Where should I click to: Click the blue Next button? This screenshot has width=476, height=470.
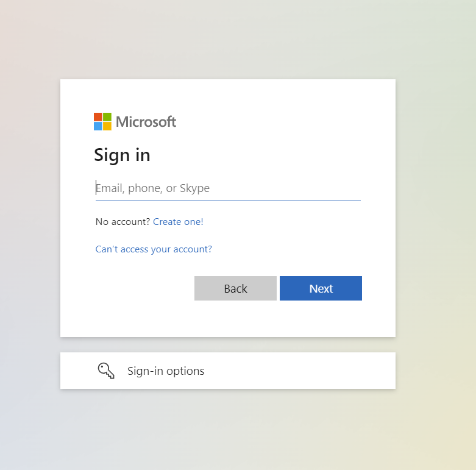tap(321, 288)
